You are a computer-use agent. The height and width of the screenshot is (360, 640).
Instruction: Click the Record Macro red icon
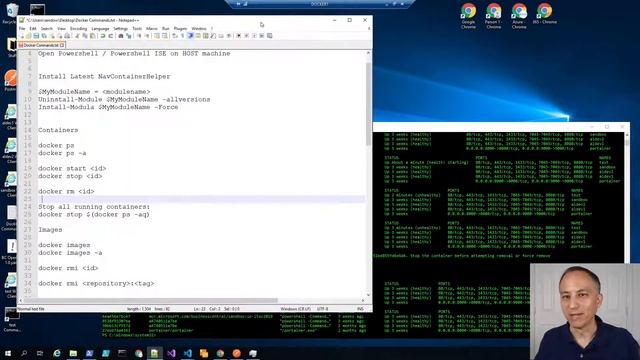click(238, 36)
